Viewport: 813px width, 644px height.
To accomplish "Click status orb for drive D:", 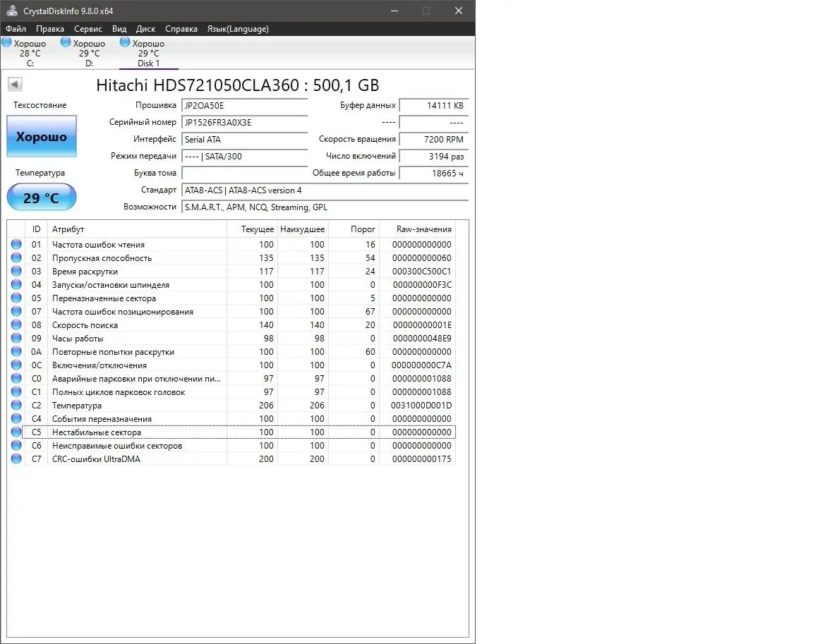I will 66,42.
